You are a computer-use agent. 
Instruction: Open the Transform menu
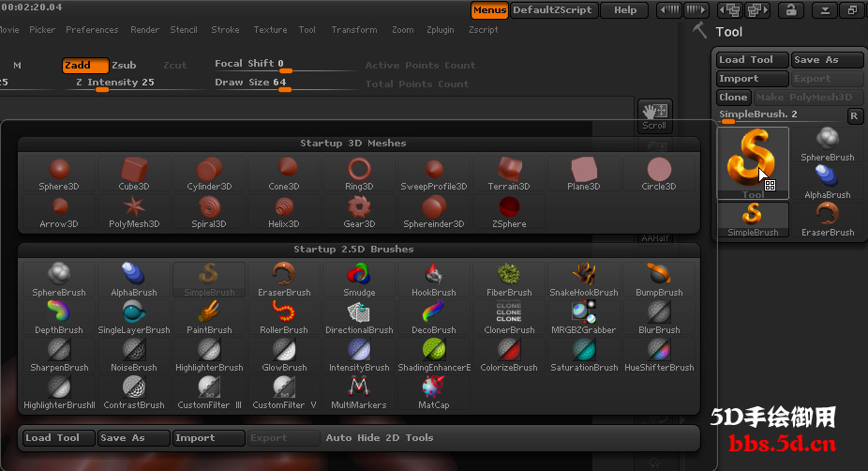point(354,30)
